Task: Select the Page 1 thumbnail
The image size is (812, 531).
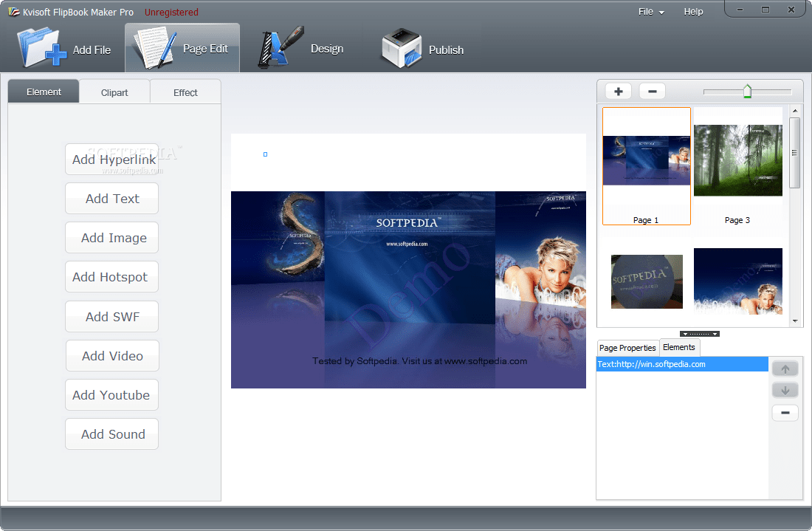Action: point(645,165)
